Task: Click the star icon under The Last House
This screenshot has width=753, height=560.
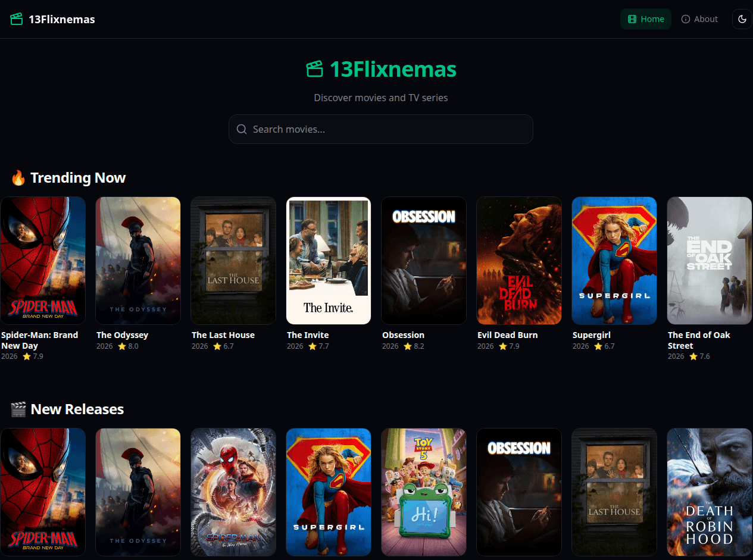Action: pos(217,346)
